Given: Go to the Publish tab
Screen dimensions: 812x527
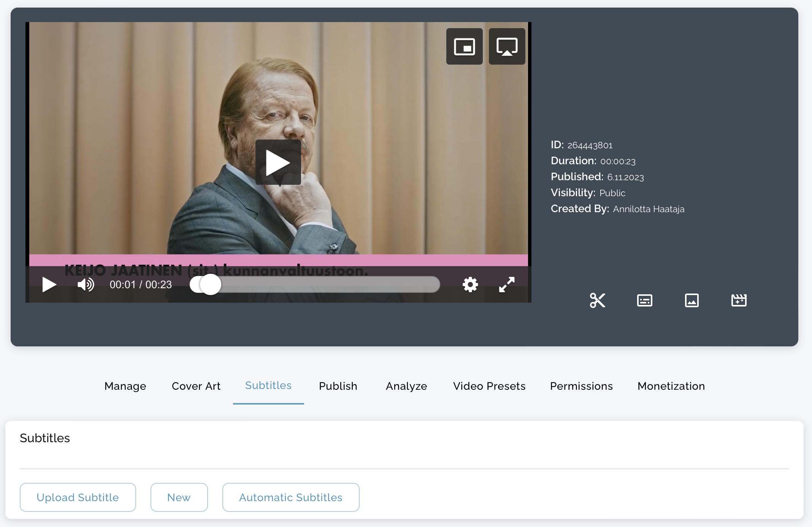Looking at the screenshot, I should [x=338, y=386].
